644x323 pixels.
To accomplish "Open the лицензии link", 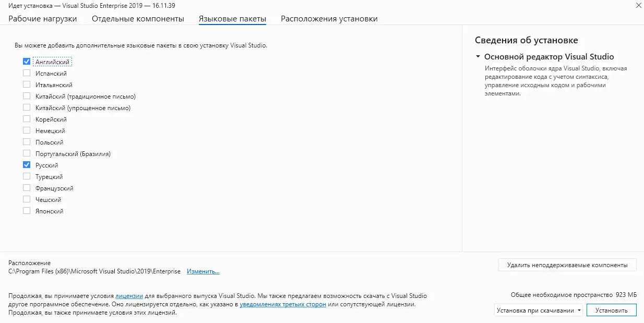I will (x=129, y=295).
